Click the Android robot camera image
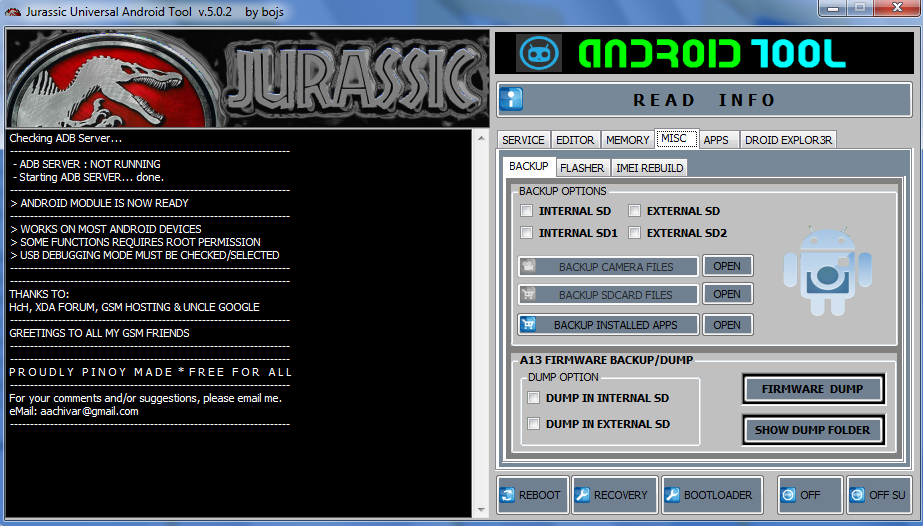 (827, 271)
